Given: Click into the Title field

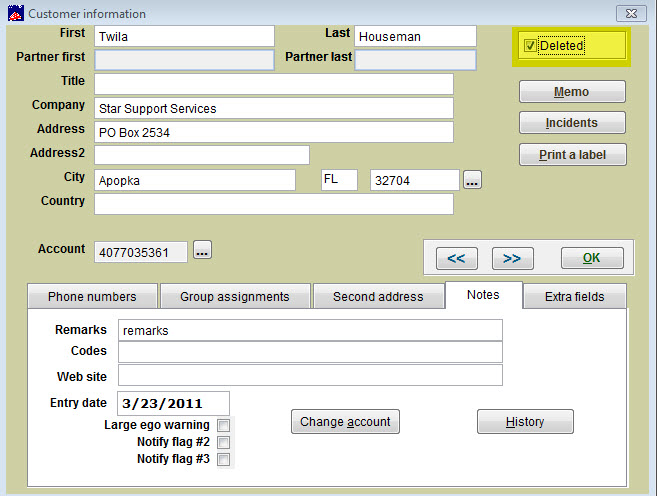Looking at the screenshot, I should 274,84.
